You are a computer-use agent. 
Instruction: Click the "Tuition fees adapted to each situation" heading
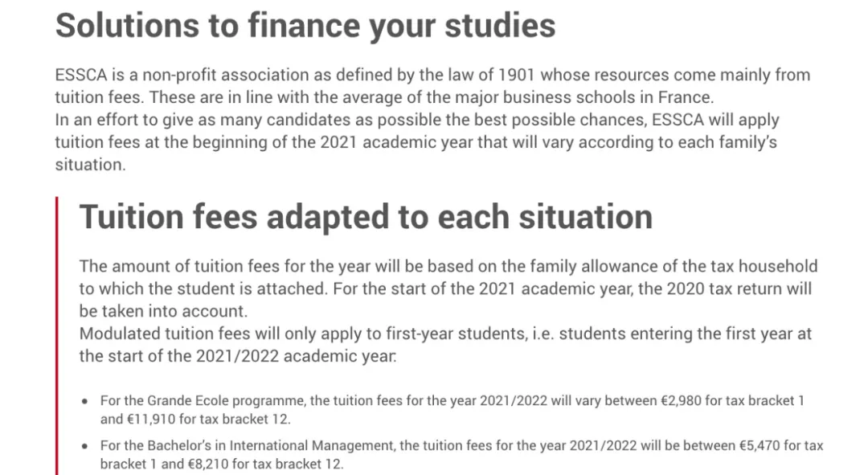point(366,217)
